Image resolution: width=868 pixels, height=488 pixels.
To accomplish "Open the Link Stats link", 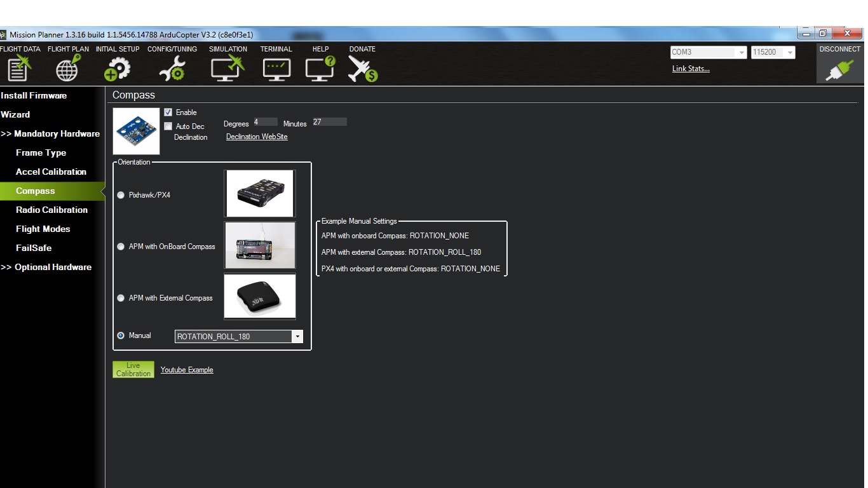I will pos(691,69).
